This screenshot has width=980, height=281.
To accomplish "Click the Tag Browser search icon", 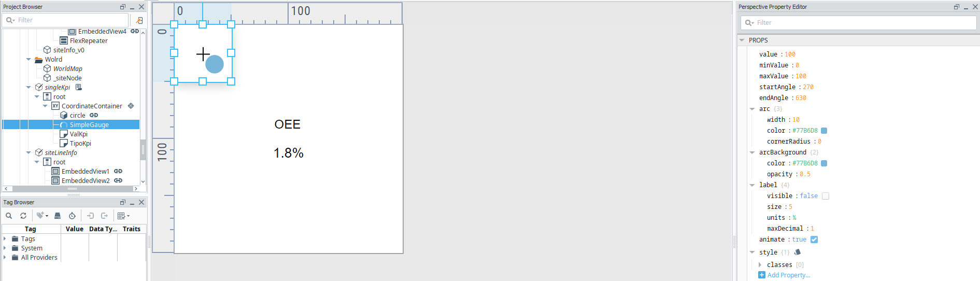I will pyautogui.click(x=9, y=216).
